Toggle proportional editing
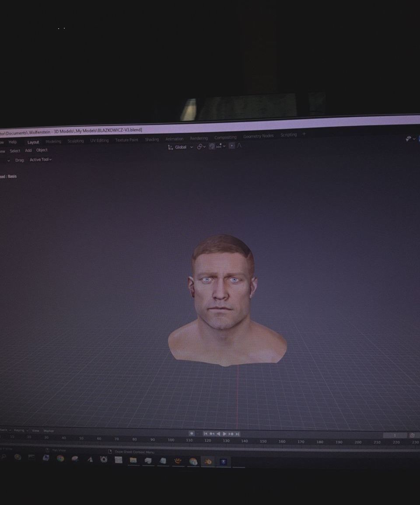 pyautogui.click(x=232, y=146)
